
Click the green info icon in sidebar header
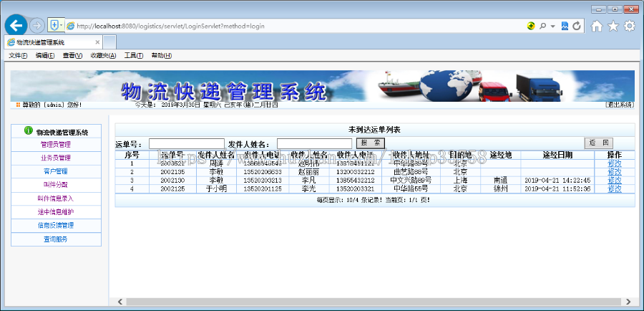[29, 131]
